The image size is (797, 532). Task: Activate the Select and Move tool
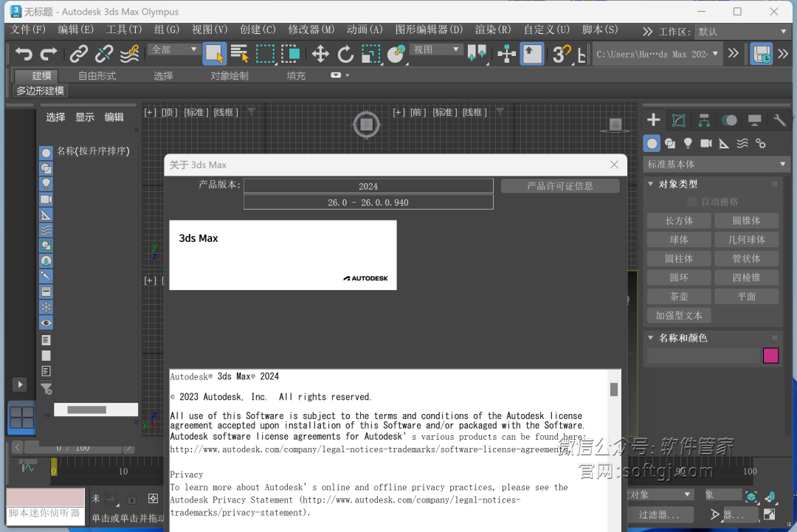pyautogui.click(x=320, y=53)
